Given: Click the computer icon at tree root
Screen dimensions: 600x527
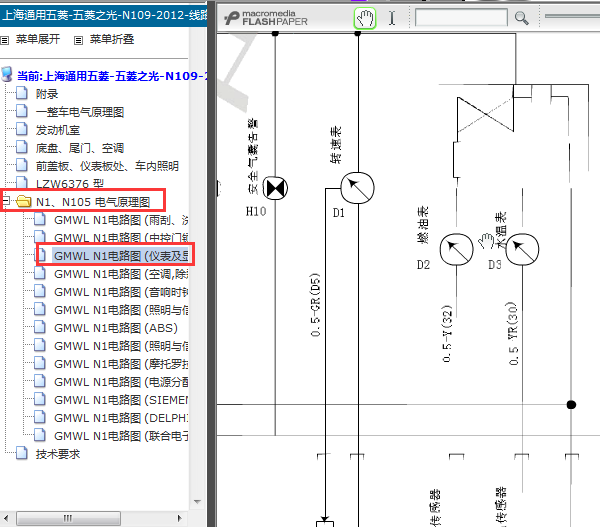Looking at the screenshot, I should 7,74.
